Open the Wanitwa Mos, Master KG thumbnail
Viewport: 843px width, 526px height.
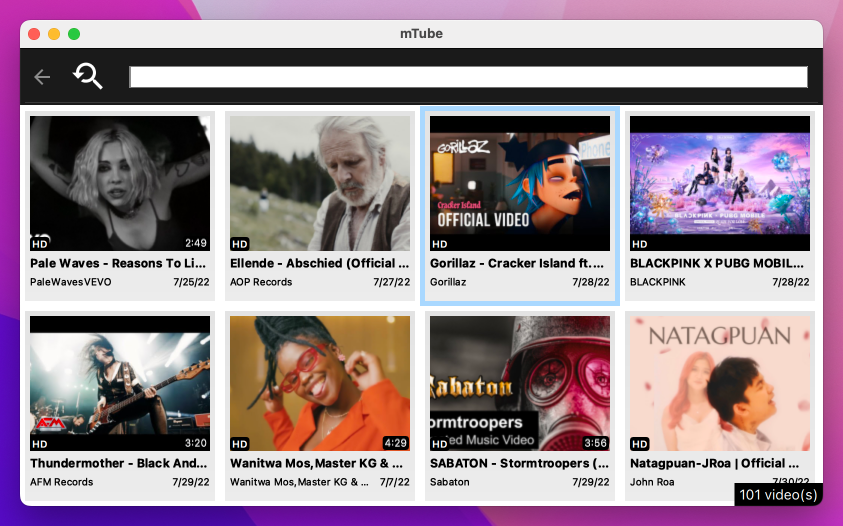coord(320,383)
